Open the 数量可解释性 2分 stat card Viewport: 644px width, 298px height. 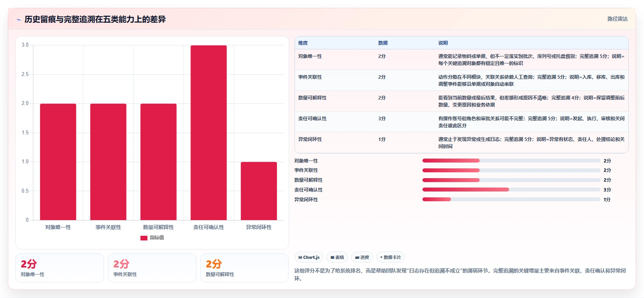245,268
